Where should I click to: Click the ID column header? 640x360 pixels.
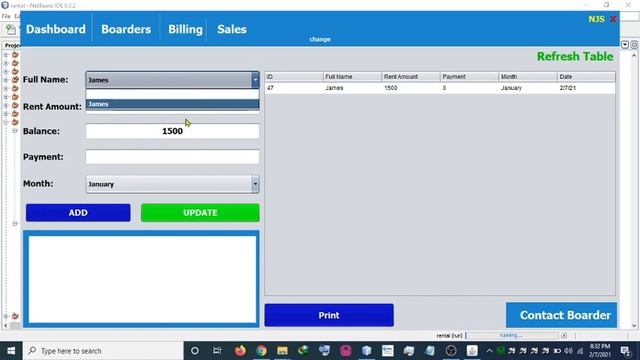click(x=294, y=77)
